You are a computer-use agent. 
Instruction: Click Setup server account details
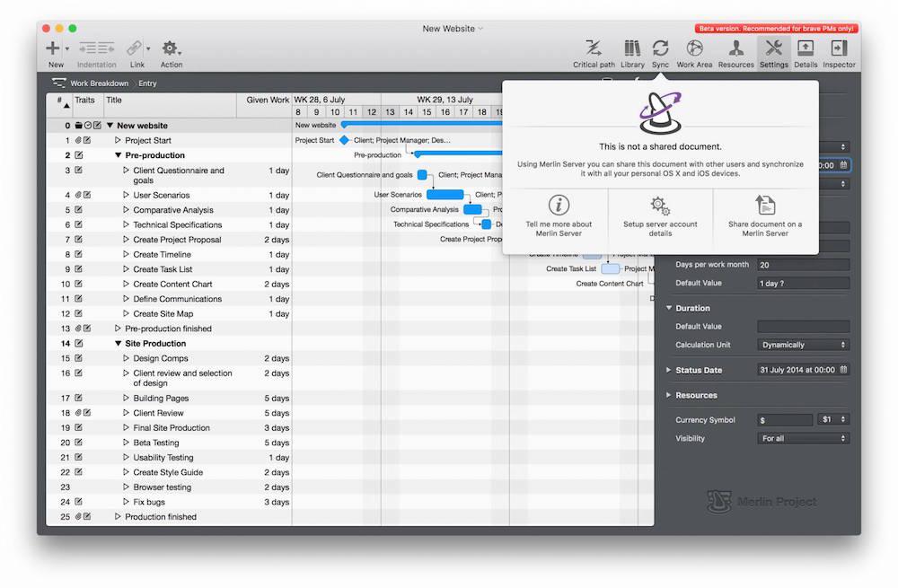point(660,216)
